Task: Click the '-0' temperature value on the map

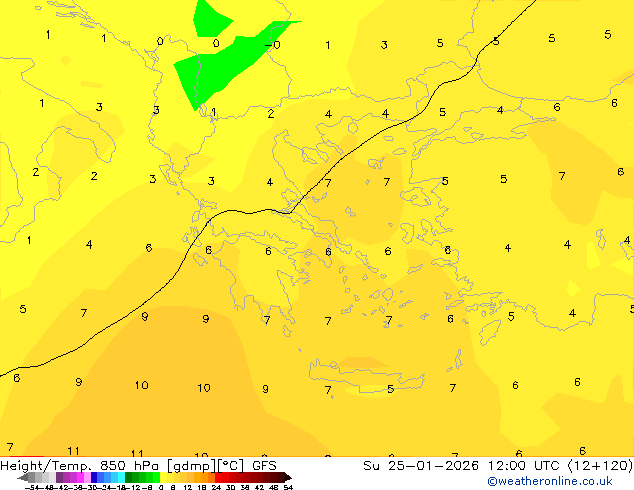Action: click(x=273, y=44)
